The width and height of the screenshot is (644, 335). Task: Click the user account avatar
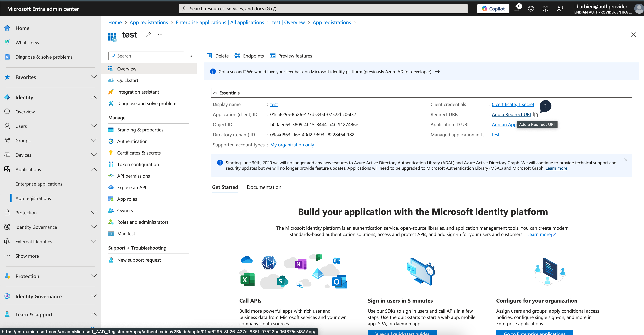coord(639,9)
